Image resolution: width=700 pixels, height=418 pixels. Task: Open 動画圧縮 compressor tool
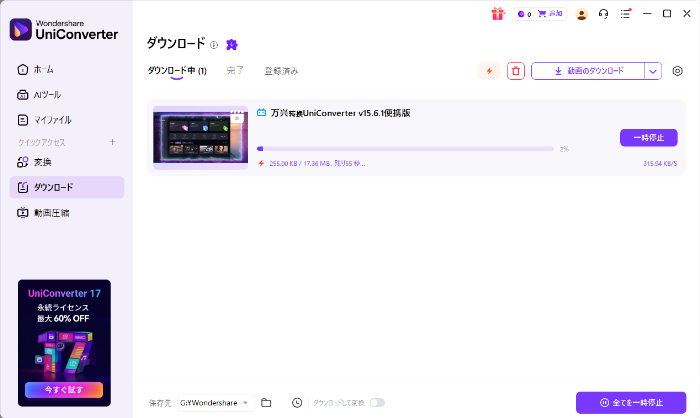click(x=67, y=213)
